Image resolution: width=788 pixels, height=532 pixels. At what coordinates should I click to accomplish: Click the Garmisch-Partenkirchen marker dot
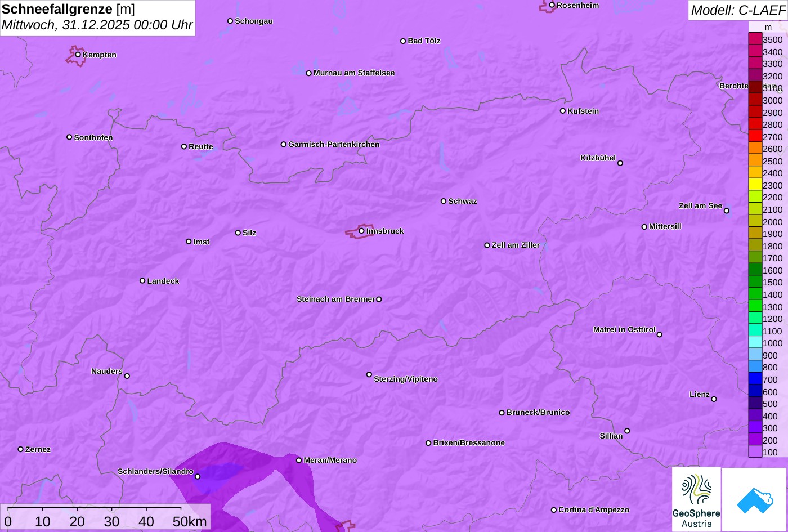284,144
